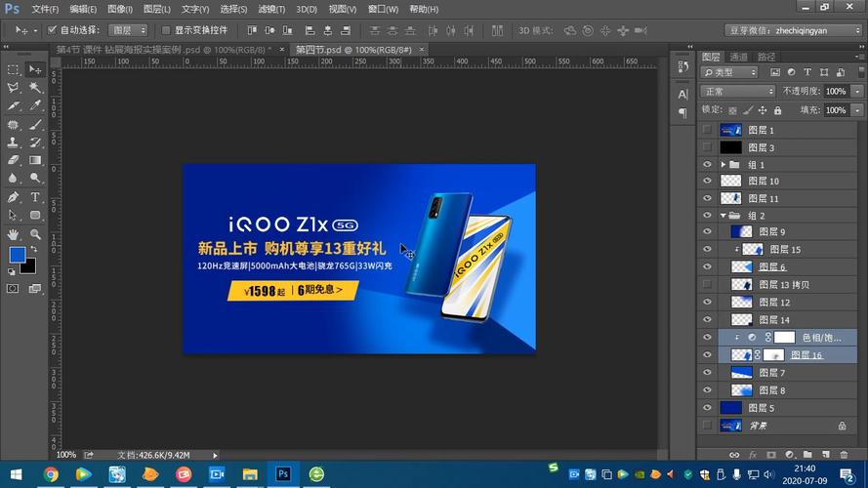
Task: Open the opacity slider dropdown arrow
Action: click(857, 92)
